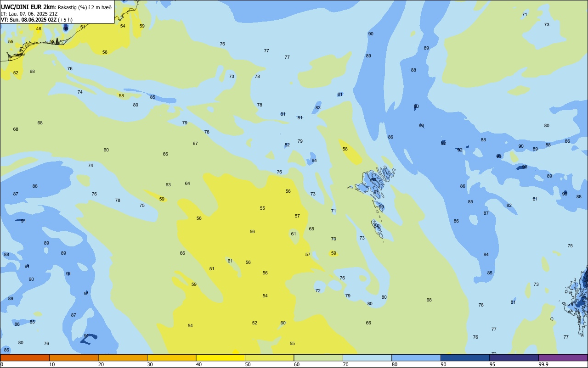Click the "(+5 h)" forecast offset text
The image size is (588, 368).
(x=65, y=20)
